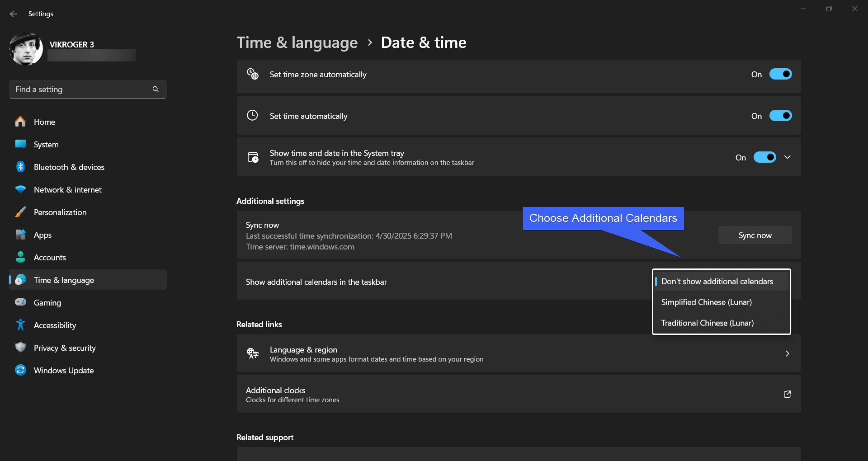Open Network & internet settings

coord(20,189)
